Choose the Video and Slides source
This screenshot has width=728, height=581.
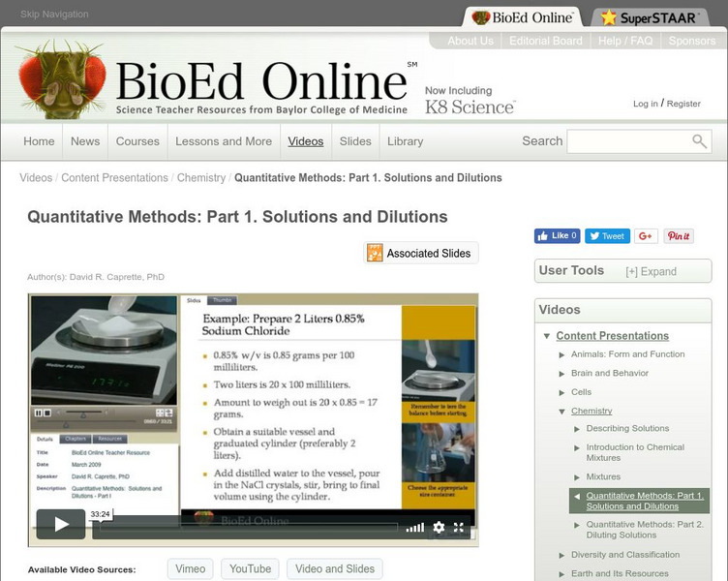pyautogui.click(x=335, y=569)
